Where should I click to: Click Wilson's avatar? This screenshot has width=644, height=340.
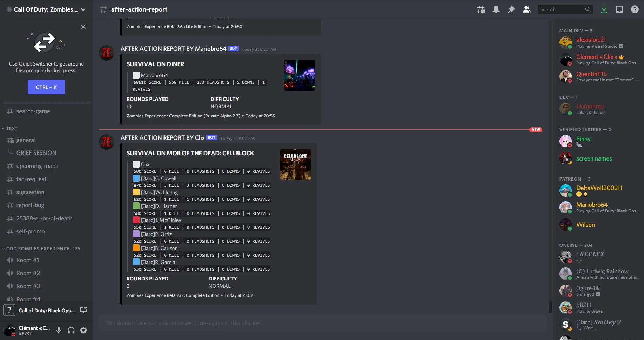(x=565, y=225)
